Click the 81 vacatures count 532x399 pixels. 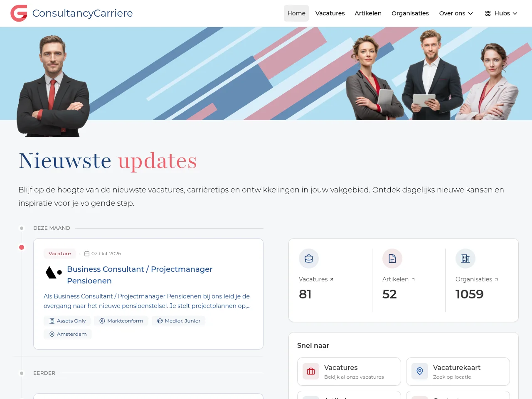tap(305, 294)
